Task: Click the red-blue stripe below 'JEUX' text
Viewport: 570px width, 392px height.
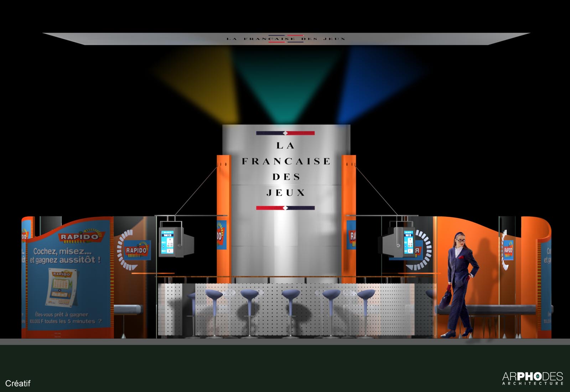Action: 285,208
